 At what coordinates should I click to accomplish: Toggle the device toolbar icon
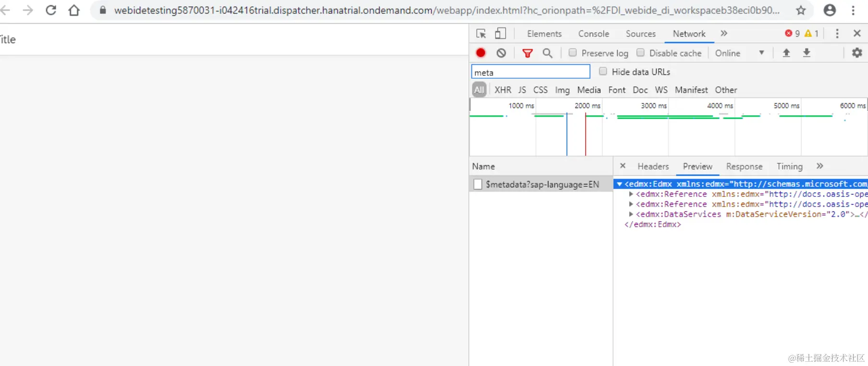click(x=500, y=34)
